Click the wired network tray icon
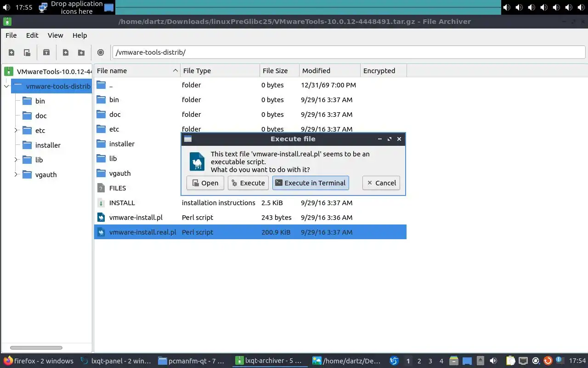Image resolution: width=588 pixels, height=368 pixels. tap(523, 361)
